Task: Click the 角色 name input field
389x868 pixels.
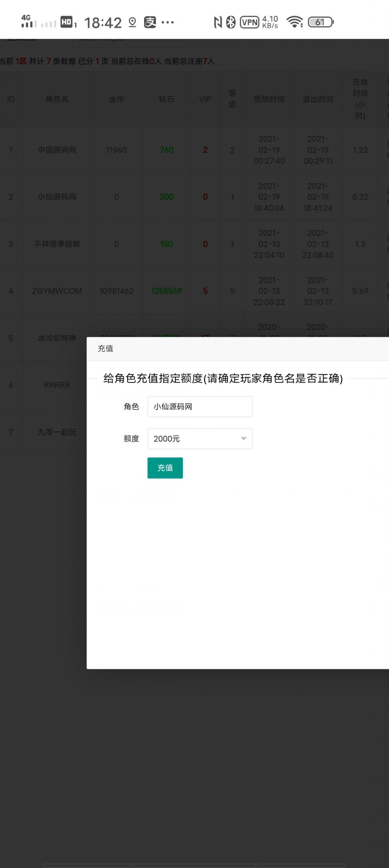Action: pyautogui.click(x=200, y=406)
